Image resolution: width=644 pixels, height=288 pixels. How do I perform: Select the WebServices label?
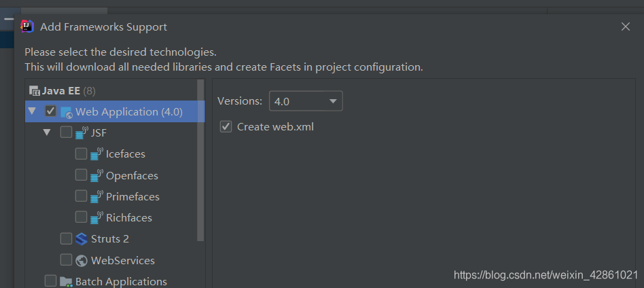pos(123,260)
